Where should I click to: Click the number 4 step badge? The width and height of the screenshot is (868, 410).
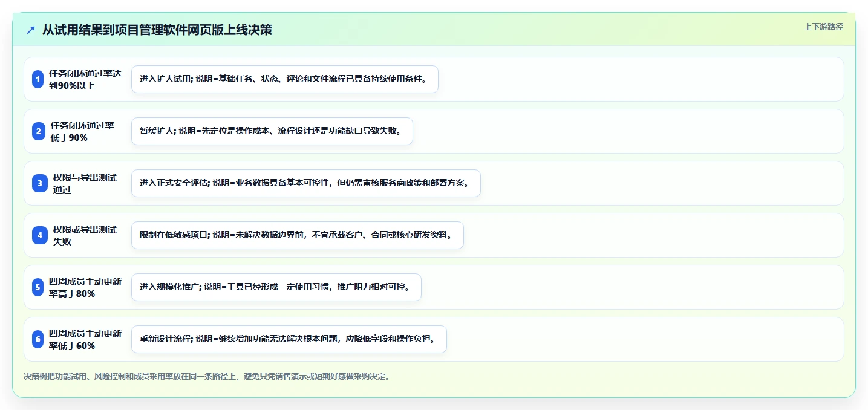click(x=40, y=235)
